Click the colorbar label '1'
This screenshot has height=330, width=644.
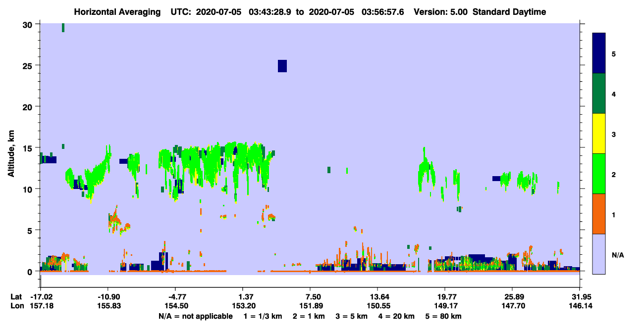[x=614, y=215]
